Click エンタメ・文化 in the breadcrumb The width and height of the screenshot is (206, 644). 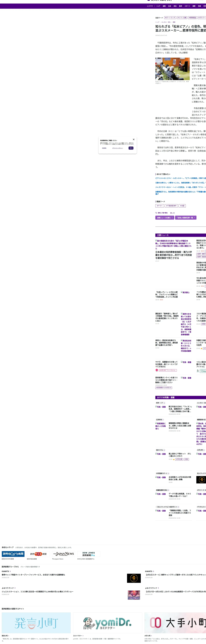[x=166, y=22]
